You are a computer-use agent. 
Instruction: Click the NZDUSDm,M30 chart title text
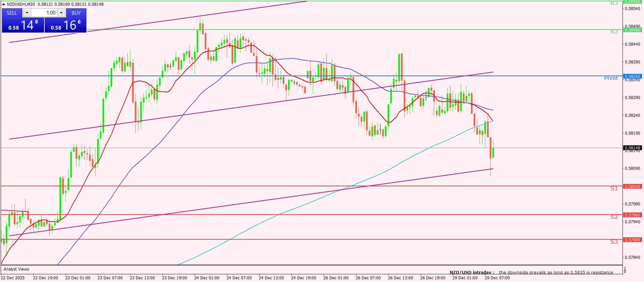point(22,4)
